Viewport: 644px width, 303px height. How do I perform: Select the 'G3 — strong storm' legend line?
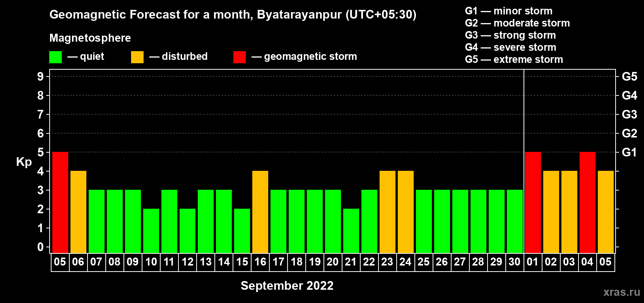coord(510,35)
